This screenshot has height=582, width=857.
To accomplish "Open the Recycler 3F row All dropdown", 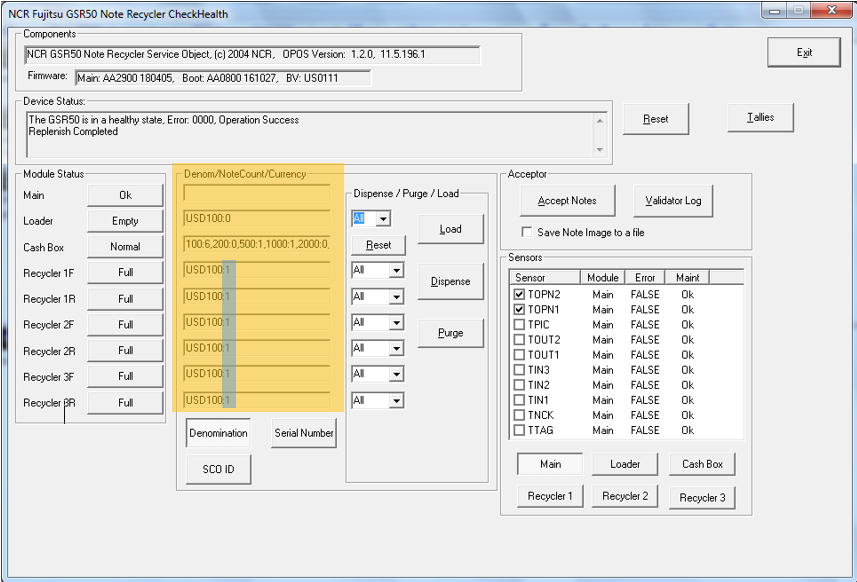I will point(396,374).
